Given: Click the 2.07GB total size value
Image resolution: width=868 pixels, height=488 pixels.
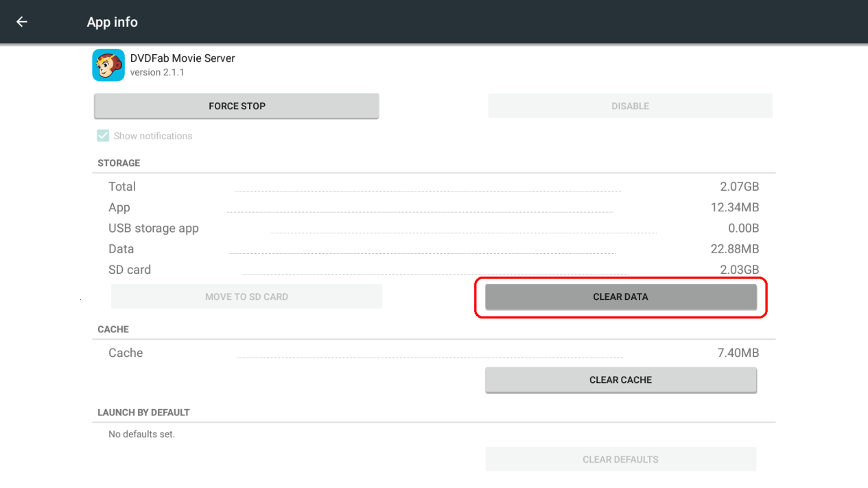Looking at the screenshot, I should click(739, 187).
